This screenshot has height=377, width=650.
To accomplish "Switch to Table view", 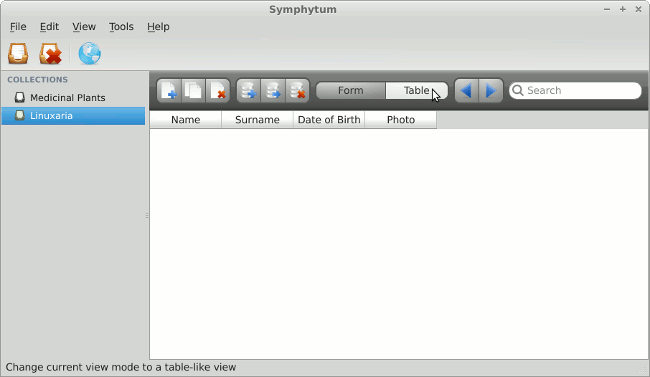I will (417, 90).
